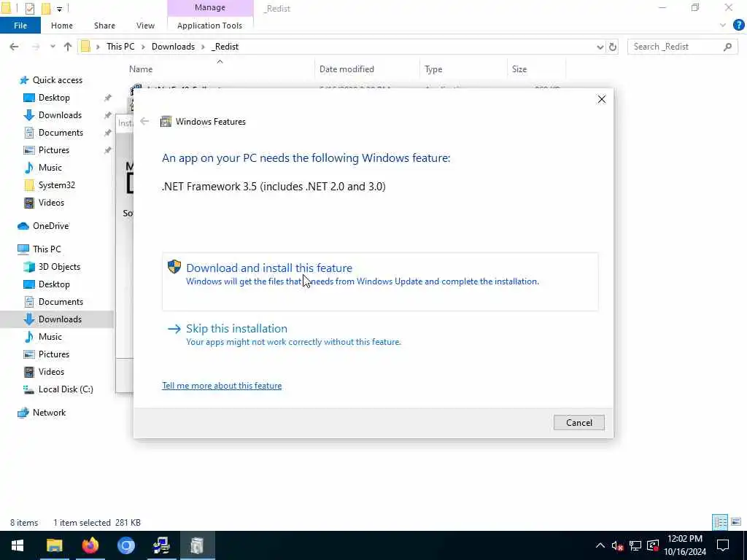Open pinned Desktop under Quick access
Screen dimensions: 747x560
point(54,98)
